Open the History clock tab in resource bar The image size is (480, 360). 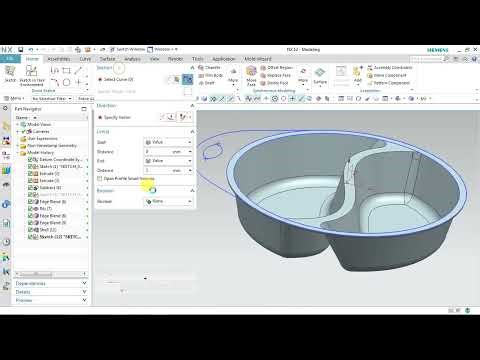click(x=6, y=242)
